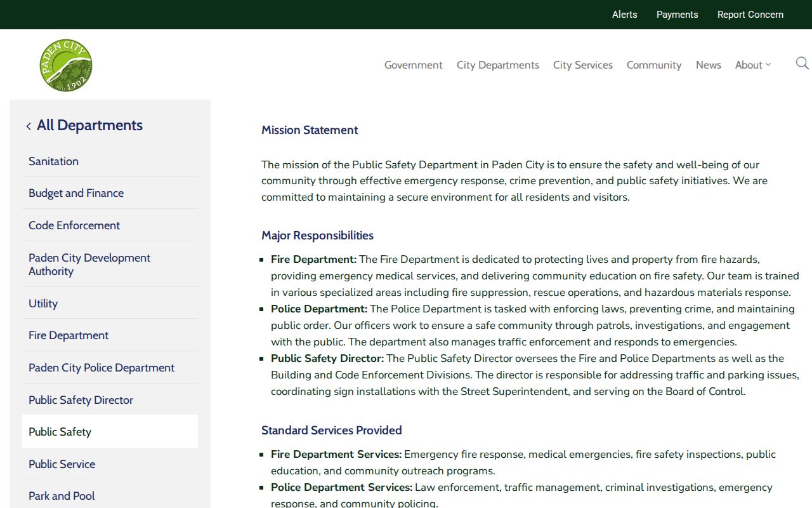Screen dimensions: 812x508
Task: Expand the About dropdown chevron
Action: (768, 65)
